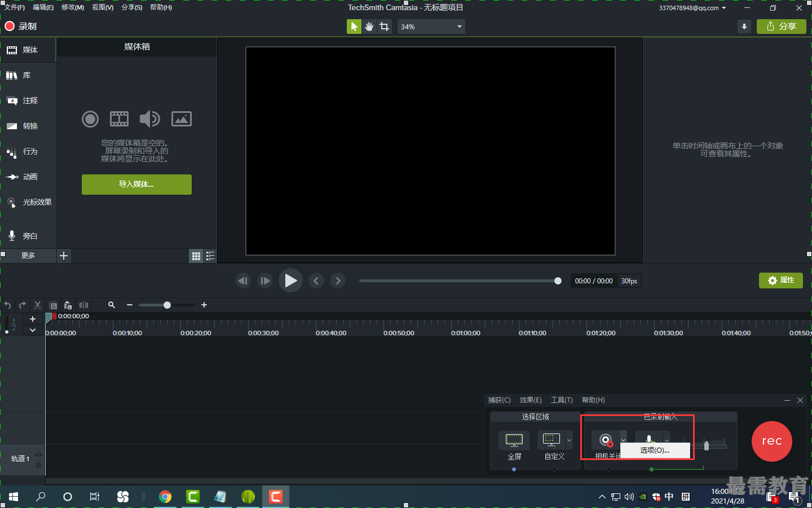
Task: Open 捕获(C) menu in recorder
Action: click(x=500, y=400)
